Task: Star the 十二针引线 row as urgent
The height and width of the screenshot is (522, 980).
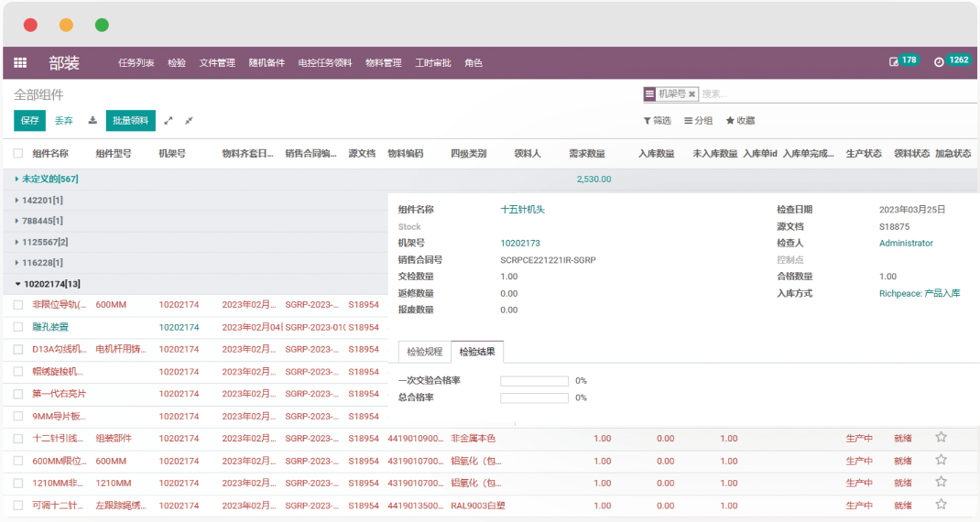Action: click(941, 438)
